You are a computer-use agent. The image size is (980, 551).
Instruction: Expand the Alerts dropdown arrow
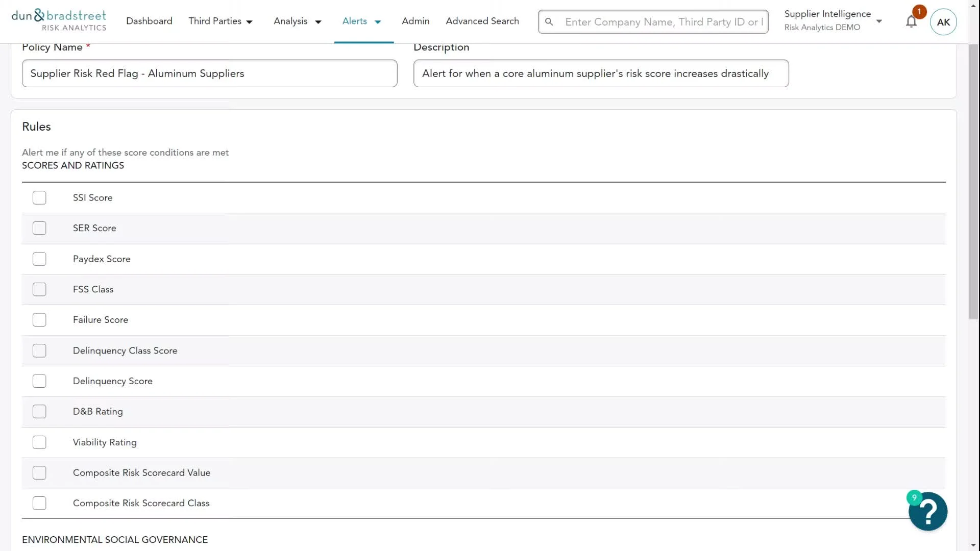pos(378,22)
